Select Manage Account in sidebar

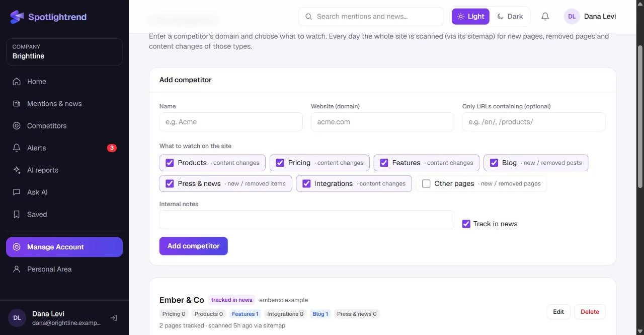pyautogui.click(x=64, y=247)
